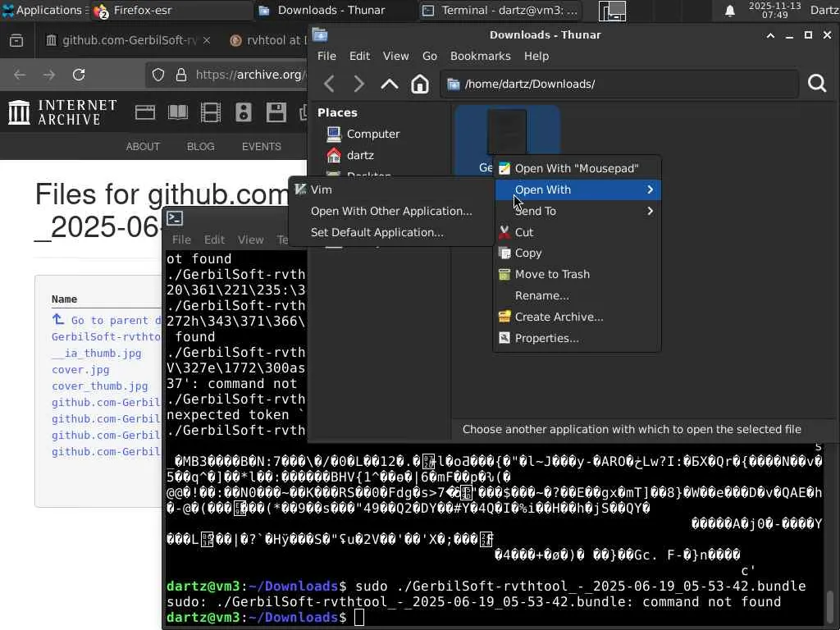Open Firefox tracking protection shield
This screenshot has height=630, width=840.
click(158, 75)
